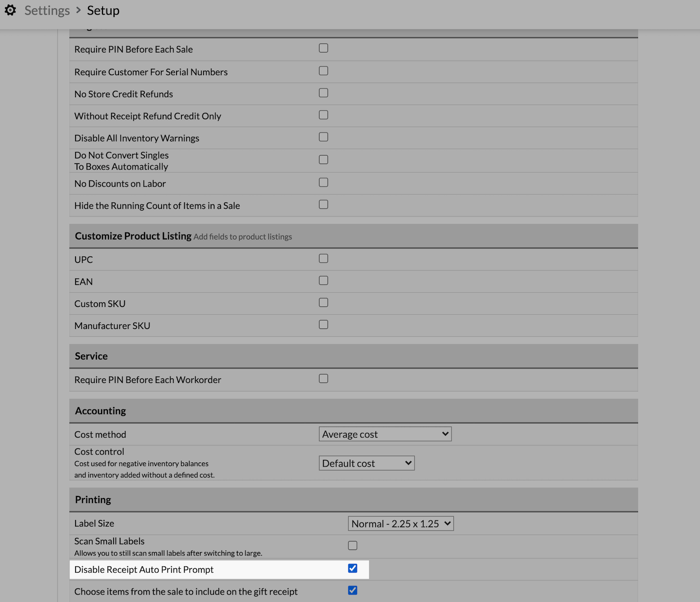Click the Setup breadcrumb title
Image resolution: width=700 pixels, height=602 pixels.
pyautogui.click(x=103, y=10)
